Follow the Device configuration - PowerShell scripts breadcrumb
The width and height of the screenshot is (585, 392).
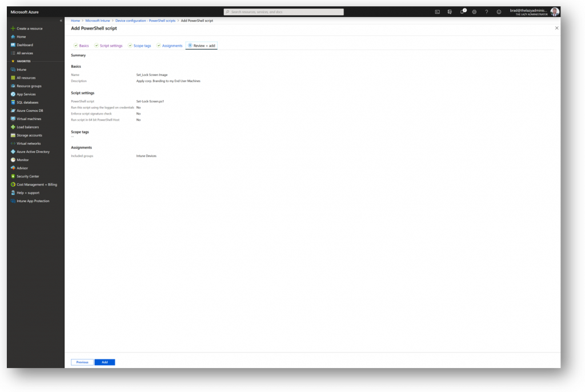(x=146, y=21)
